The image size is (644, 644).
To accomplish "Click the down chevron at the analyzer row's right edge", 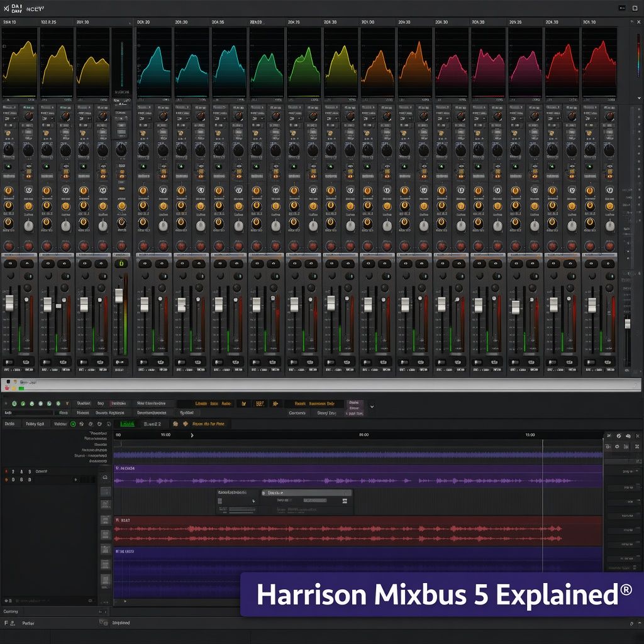I will tap(639, 99).
